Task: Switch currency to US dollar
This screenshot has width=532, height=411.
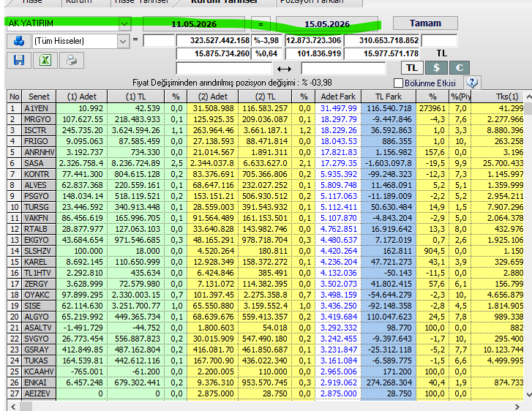Action: pos(436,68)
